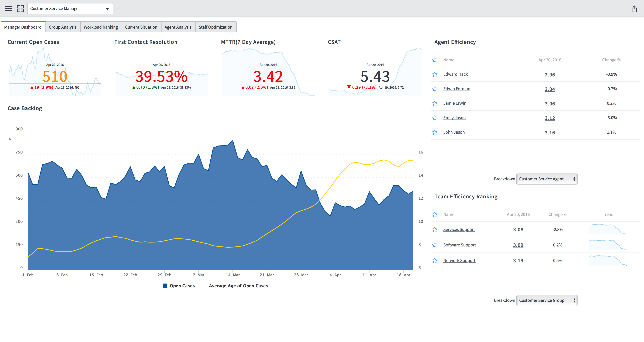Open the Customer Service Manager dashboard dropdown
The height and width of the screenshot is (342, 644).
[70, 9]
